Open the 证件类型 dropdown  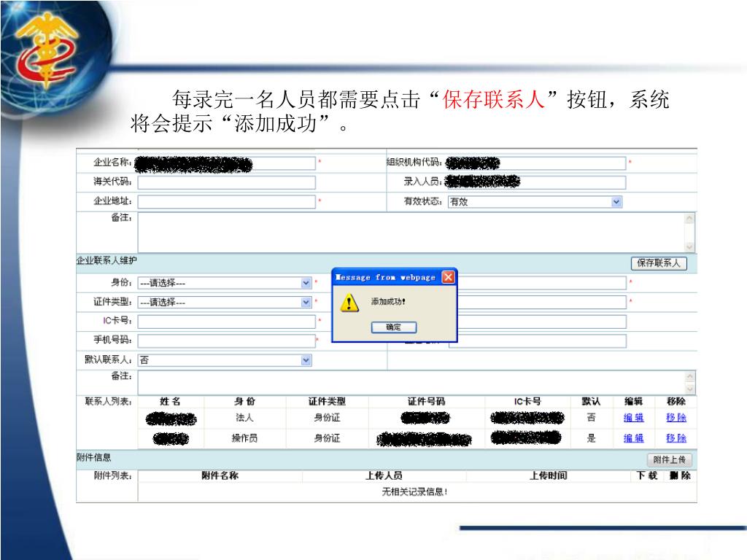306,303
